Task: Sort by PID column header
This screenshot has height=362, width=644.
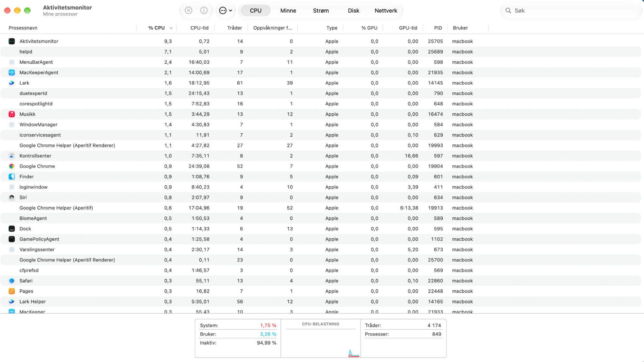Action: (438, 28)
